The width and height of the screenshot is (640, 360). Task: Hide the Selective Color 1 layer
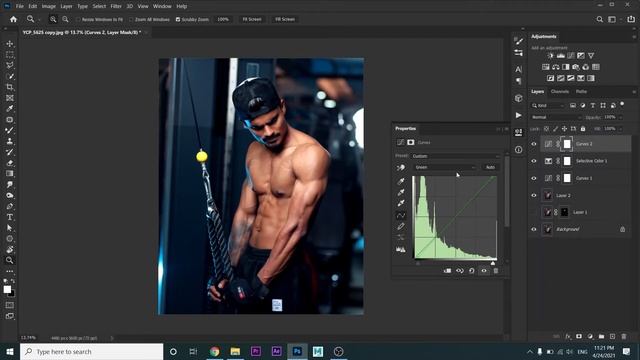pos(533,161)
